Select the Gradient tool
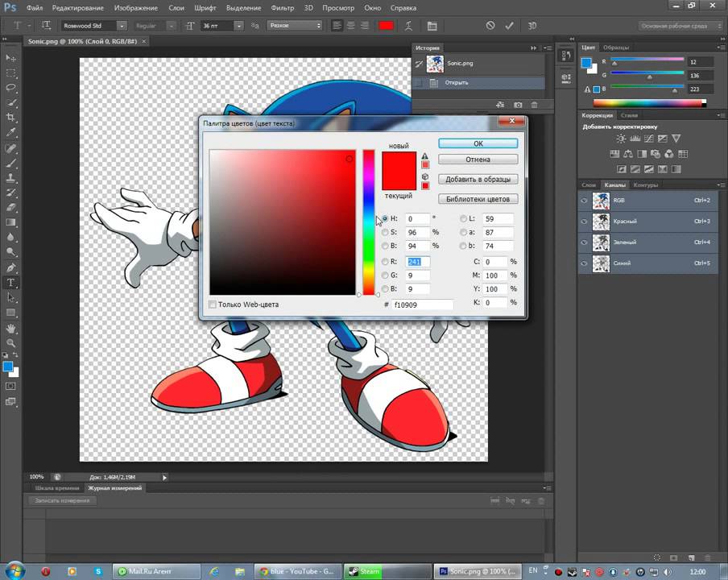 click(x=10, y=222)
